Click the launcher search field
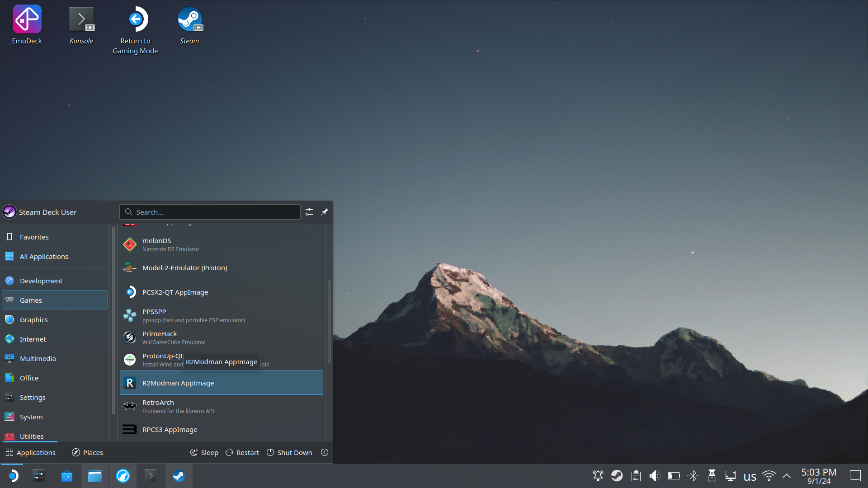Image resolution: width=868 pixels, height=488 pixels. coord(210,212)
